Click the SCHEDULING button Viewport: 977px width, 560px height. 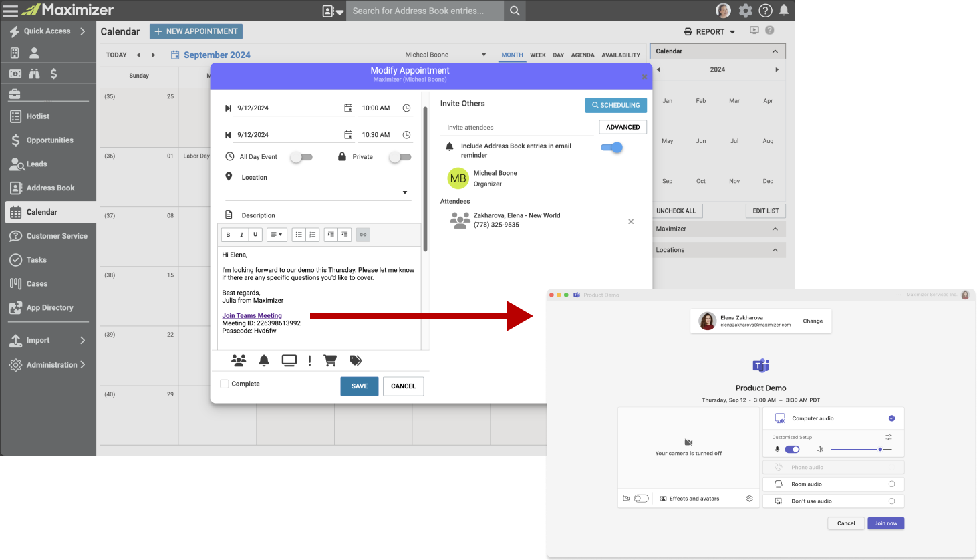point(616,105)
